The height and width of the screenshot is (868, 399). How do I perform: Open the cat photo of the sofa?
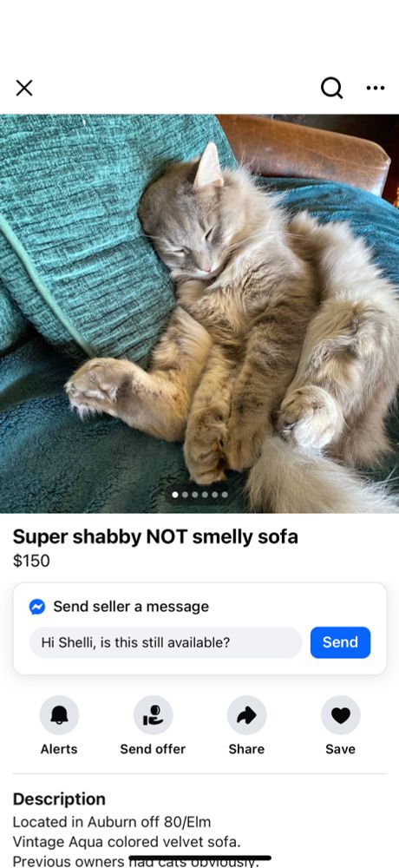click(199, 313)
